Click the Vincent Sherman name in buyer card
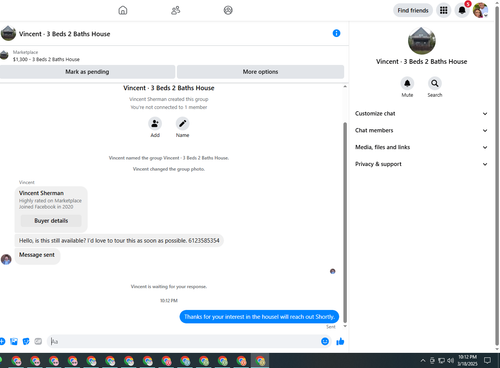Viewport: 500px width, 368px height. (41, 193)
